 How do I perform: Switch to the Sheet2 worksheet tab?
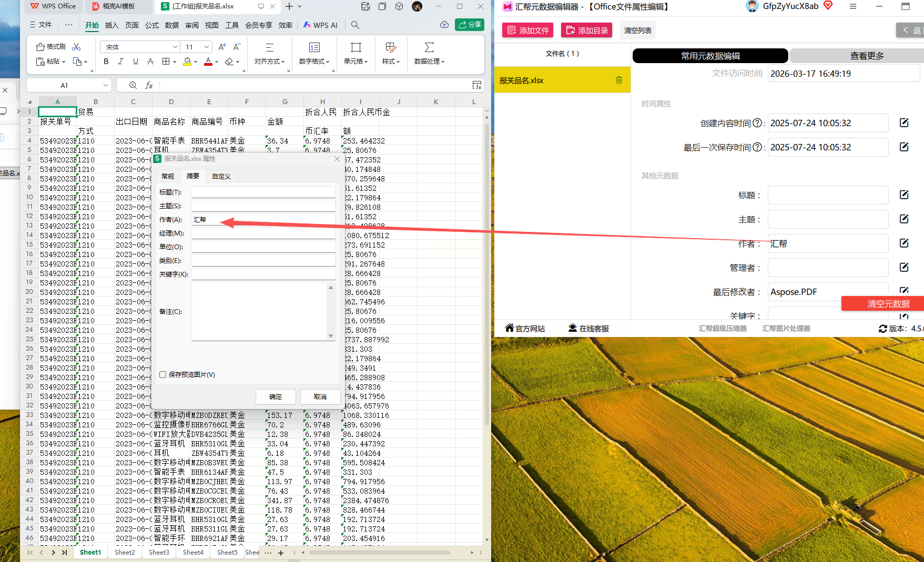click(x=125, y=552)
